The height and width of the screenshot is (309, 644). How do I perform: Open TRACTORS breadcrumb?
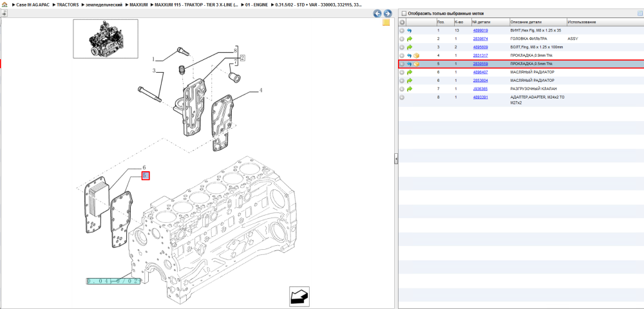pos(68,5)
